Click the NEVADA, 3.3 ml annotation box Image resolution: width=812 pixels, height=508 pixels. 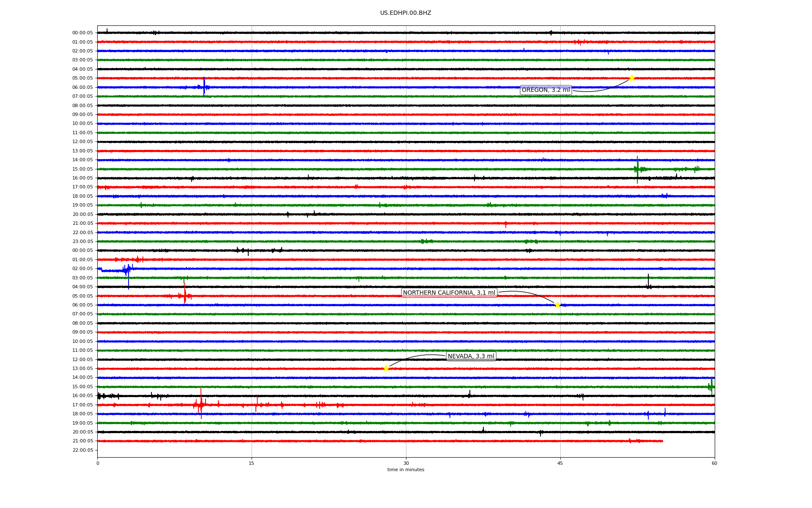click(x=471, y=356)
